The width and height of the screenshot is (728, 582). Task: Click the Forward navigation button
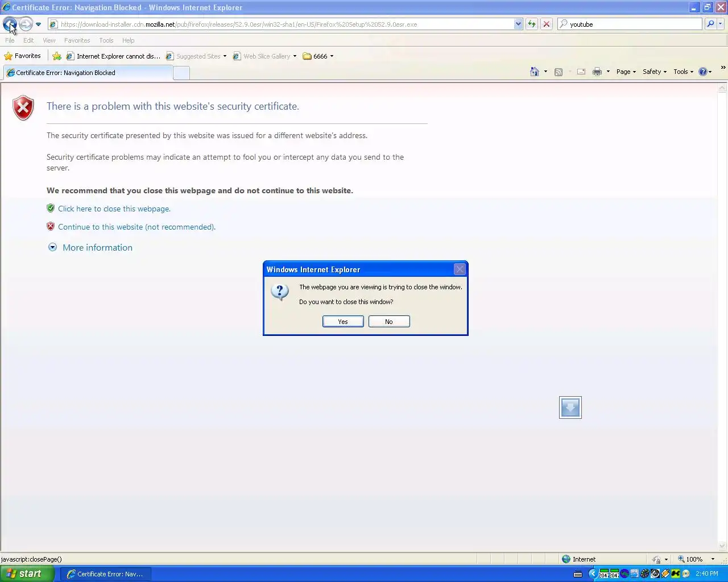pos(26,24)
